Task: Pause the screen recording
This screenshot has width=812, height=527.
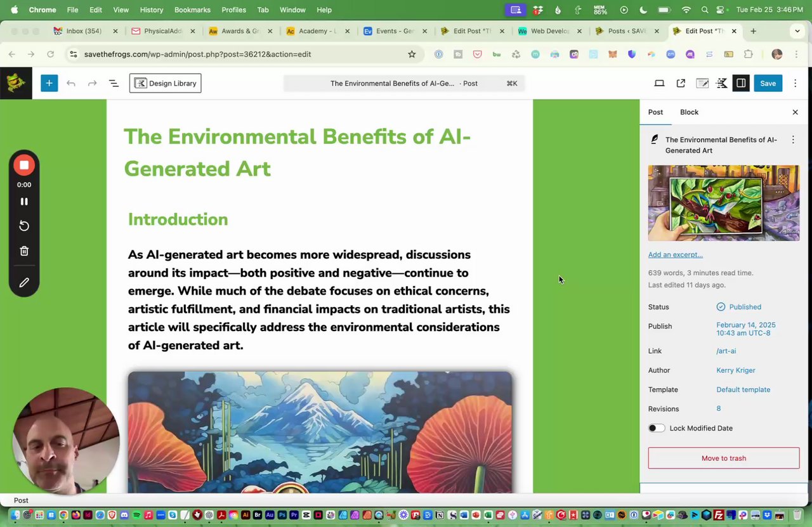Action: pyautogui.click(x=24, y=202)
